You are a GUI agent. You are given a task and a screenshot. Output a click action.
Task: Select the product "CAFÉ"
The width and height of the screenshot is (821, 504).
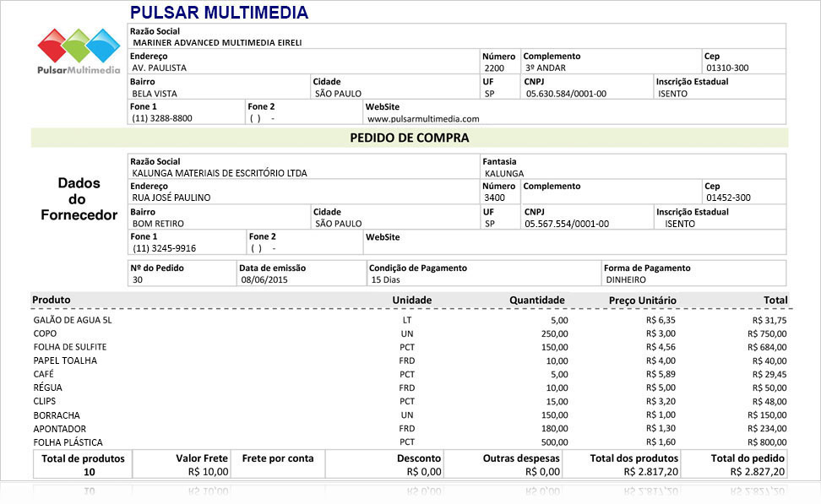pos(43,374)
